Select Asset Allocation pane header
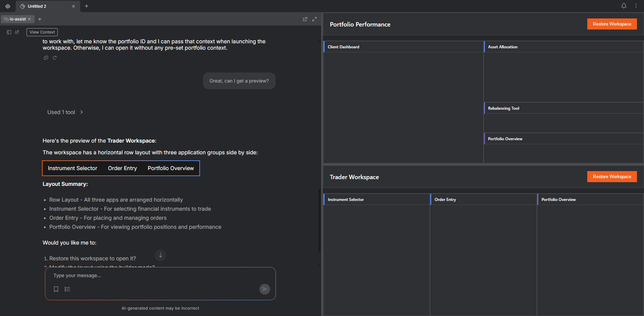Viewport: 644px width, 316px height. click(x=563, y=47)
